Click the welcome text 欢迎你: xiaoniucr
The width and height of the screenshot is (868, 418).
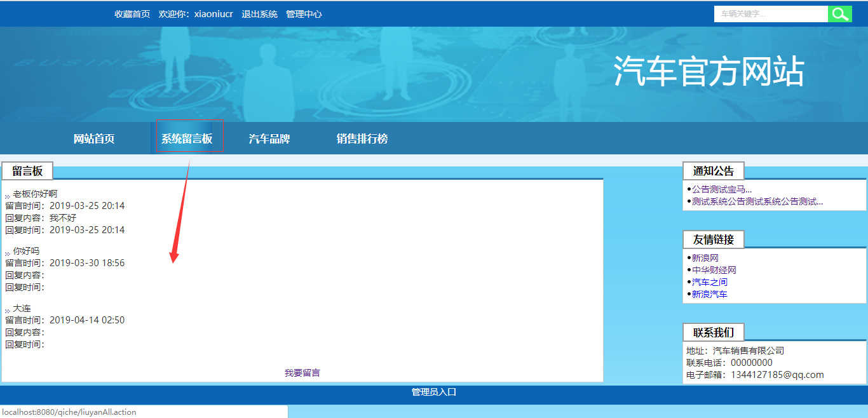tap(196, 14)
